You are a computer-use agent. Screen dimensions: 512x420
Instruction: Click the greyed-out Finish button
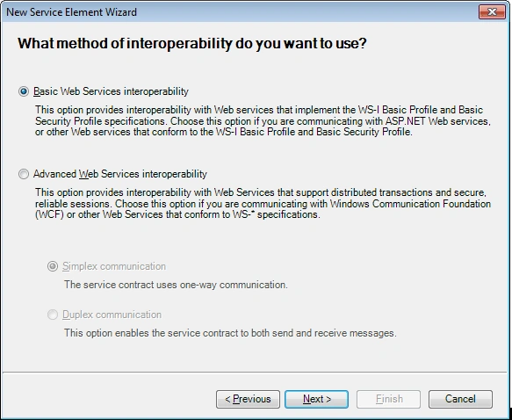point(388,399)
